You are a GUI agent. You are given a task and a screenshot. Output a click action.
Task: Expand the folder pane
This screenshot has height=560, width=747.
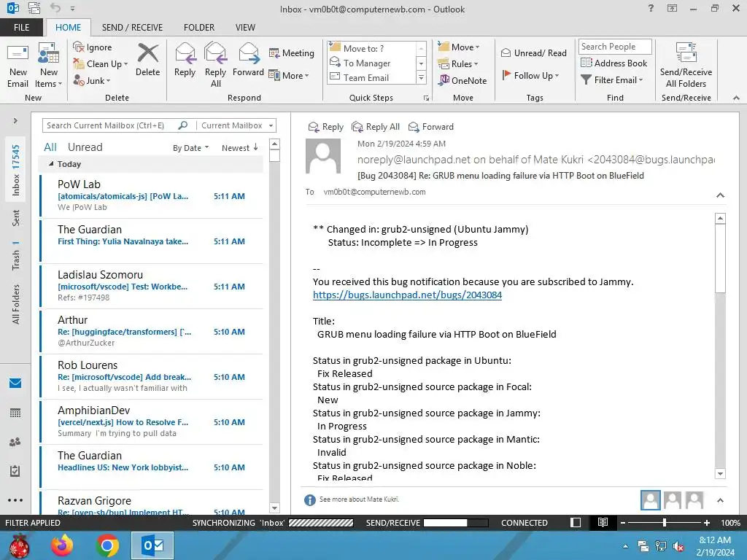[15, 120]
